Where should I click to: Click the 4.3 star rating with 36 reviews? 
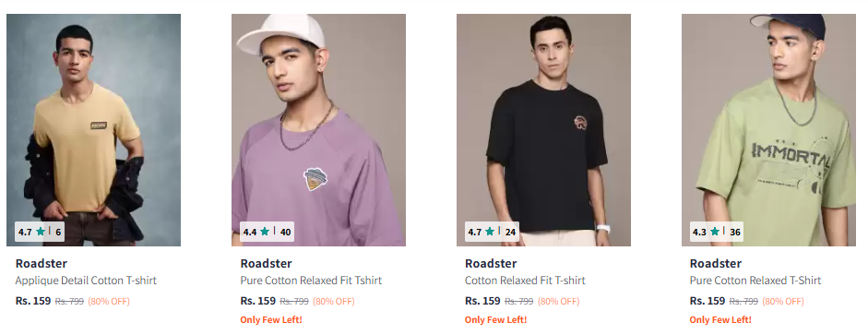pyautogui.click(x=717, y=232)
